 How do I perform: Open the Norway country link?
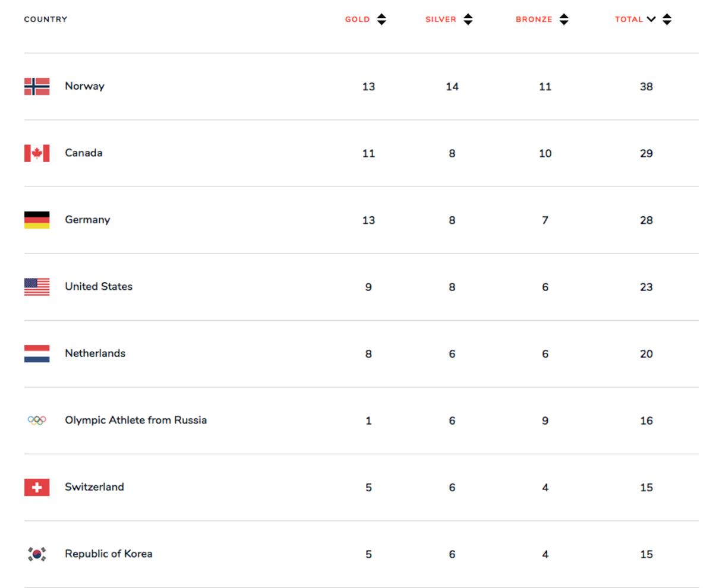[x=84, y=86]
